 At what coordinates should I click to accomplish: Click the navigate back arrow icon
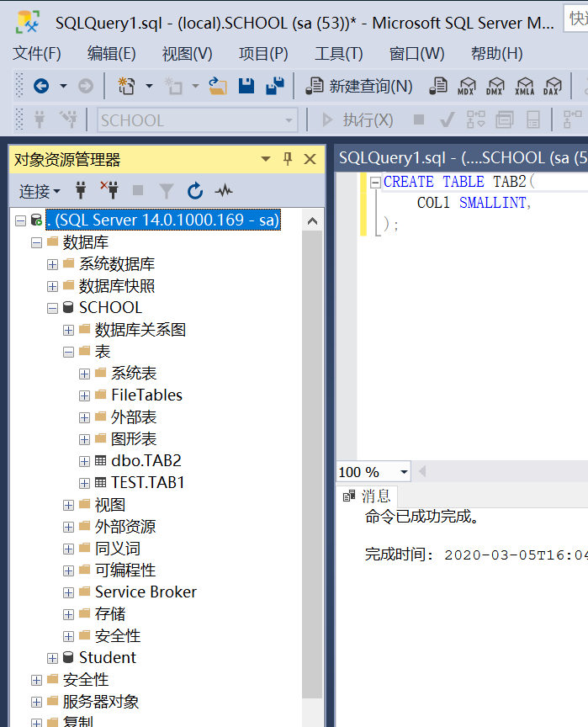41,86
